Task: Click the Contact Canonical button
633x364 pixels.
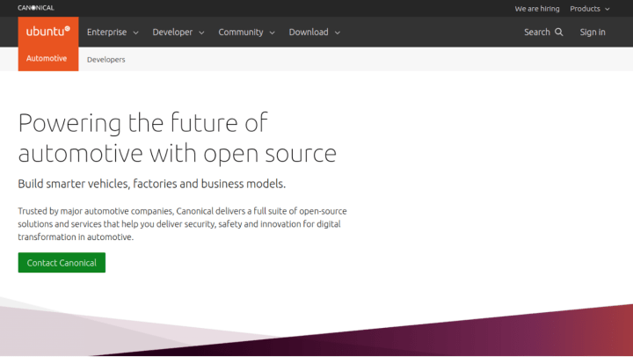Action: click(x=62, y=262)
